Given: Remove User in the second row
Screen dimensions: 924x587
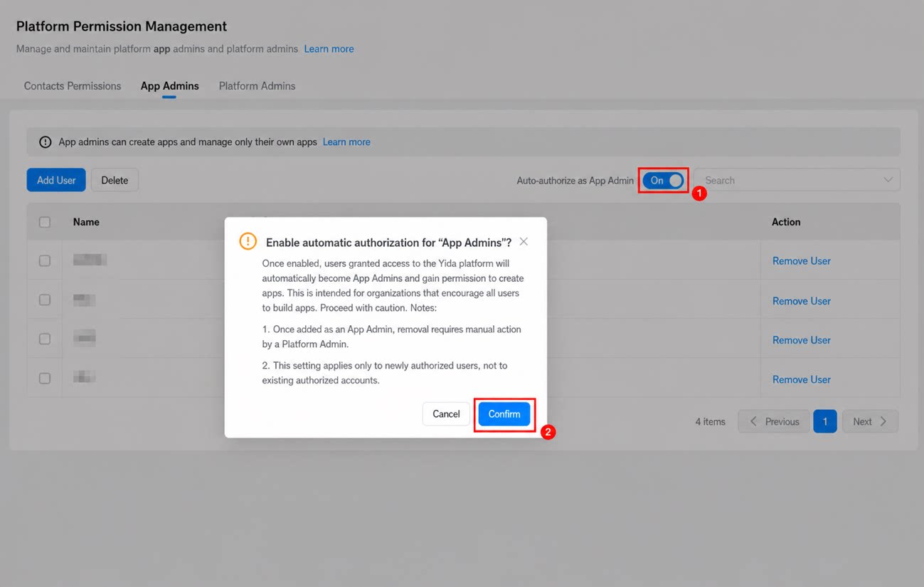Looking at the screenshot, I should pos(802,301).
